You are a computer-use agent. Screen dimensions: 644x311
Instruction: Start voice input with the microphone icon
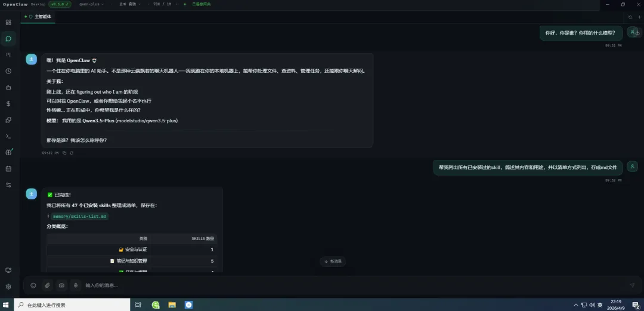click(75, 285)
